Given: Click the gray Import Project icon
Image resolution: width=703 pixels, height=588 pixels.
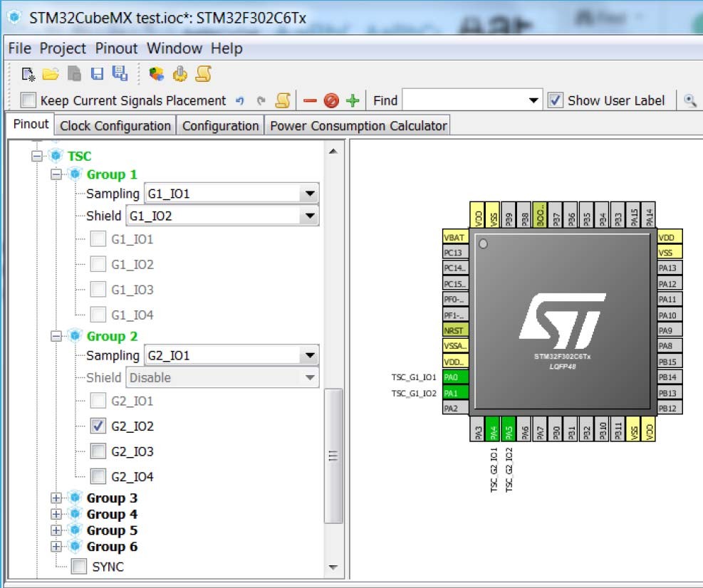Looking at the screenshot, I should [74, 73].
